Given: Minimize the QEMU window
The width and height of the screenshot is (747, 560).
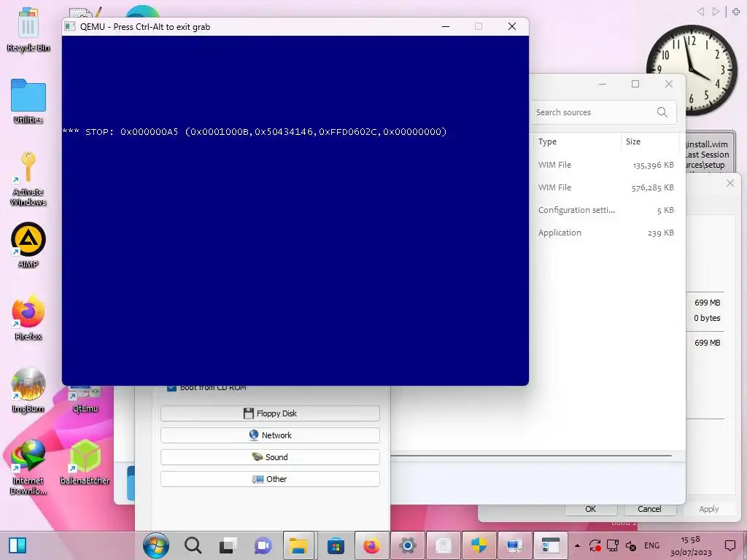Looking at the screenshot, I should click(x=446, y=27).
